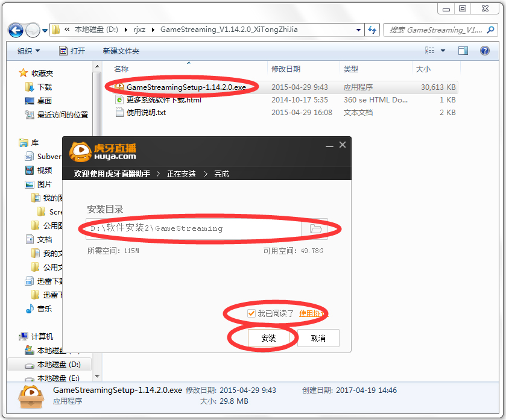Select rjxz in the address breadcrumb

pyautogui.click(x=139, y=30)
